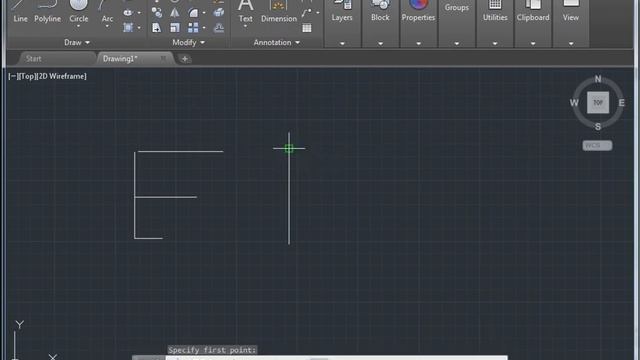This screenshot has height=360, width=640.
Task: Open the Block panel button
Action: pyautogui.click(x=380, y=11)
